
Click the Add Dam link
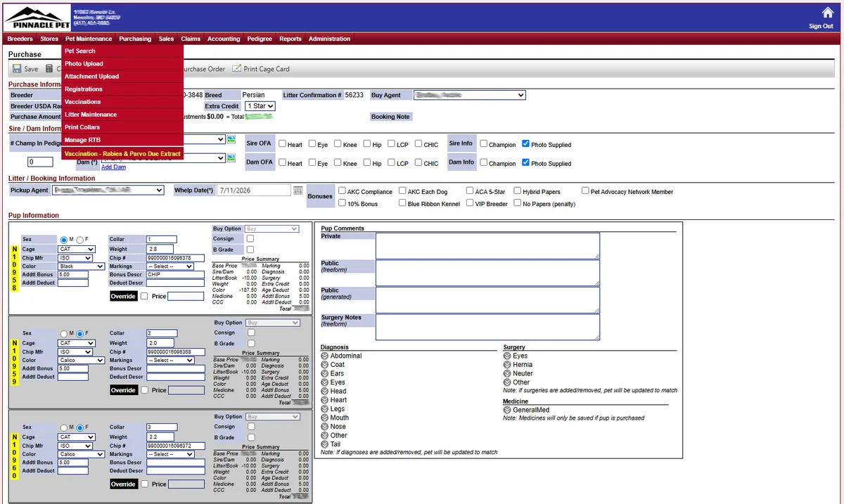(113, 167)
